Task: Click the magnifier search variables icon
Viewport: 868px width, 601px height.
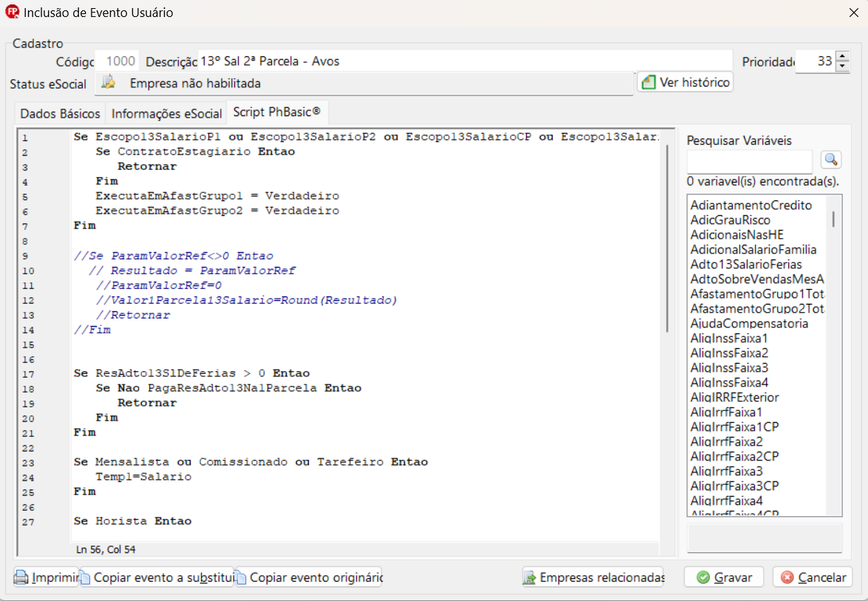Action: 831,160
